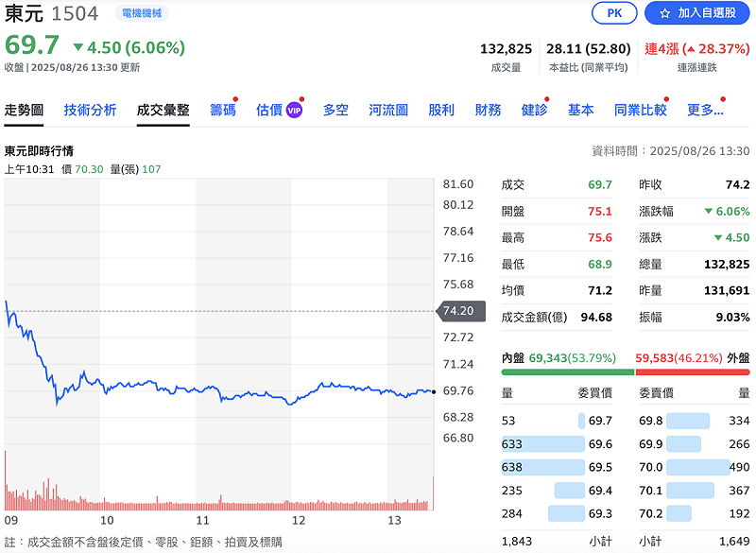Open the PK comparison button
This screenshot has height=553, width=756.
[x=614, y=13]
